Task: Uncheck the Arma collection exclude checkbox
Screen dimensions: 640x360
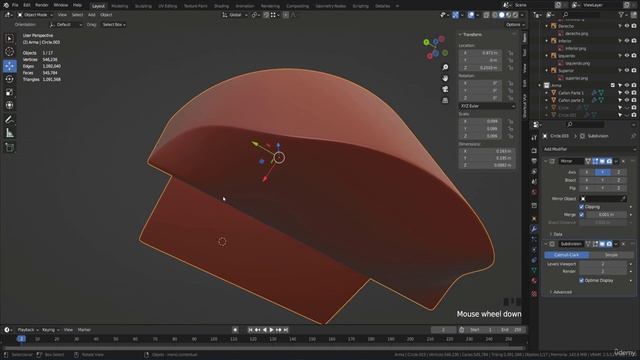Action: 613,85
